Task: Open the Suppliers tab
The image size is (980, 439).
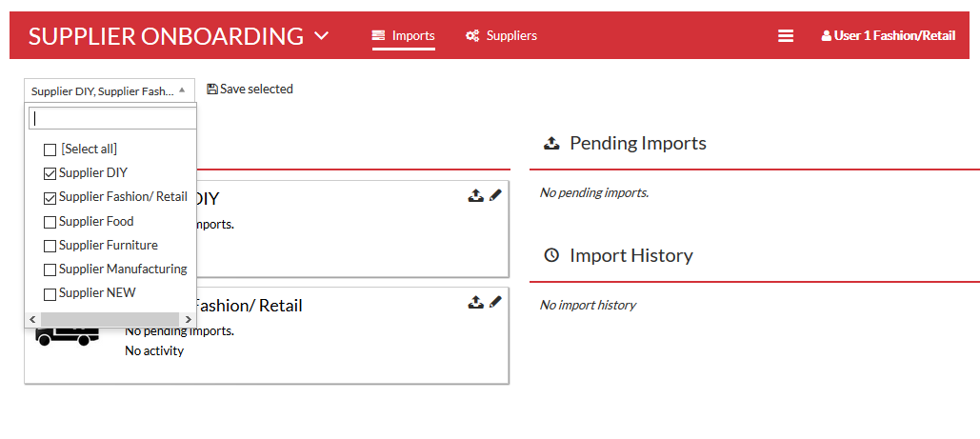Action: point(501,35)
